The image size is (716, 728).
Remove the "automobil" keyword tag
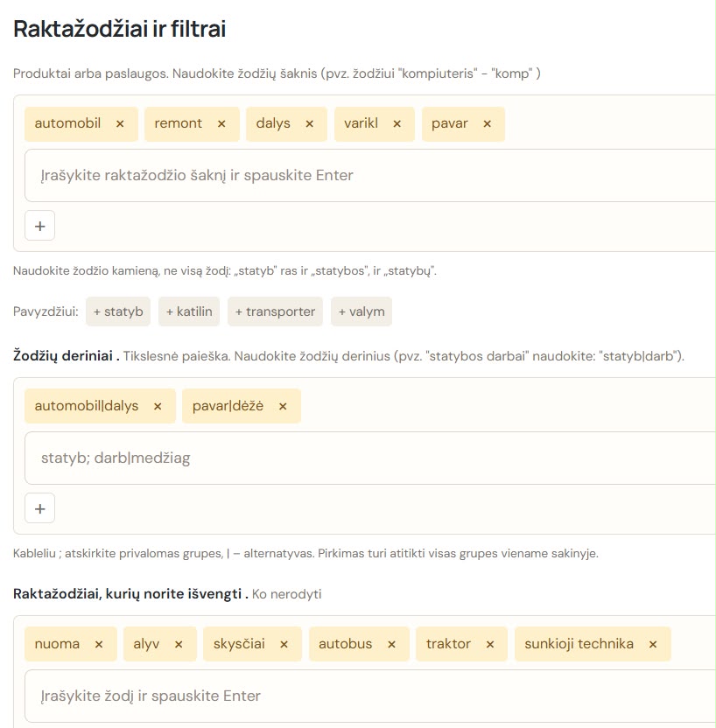point(120,124)
